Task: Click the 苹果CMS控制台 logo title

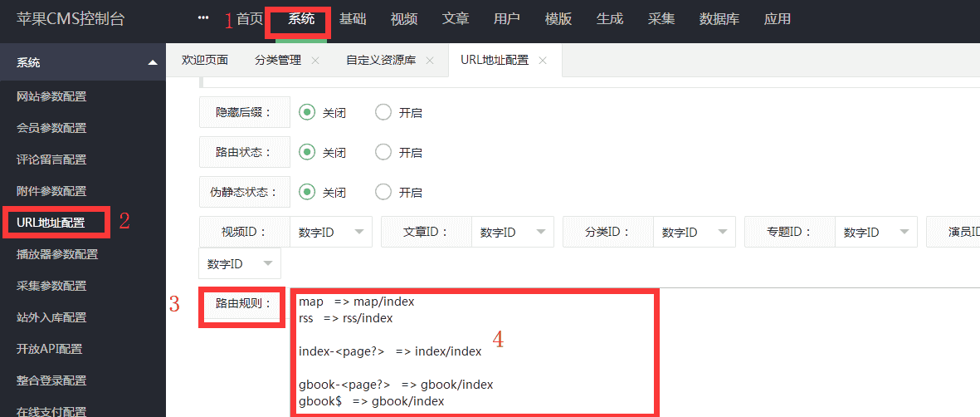Action: point(70,19)
